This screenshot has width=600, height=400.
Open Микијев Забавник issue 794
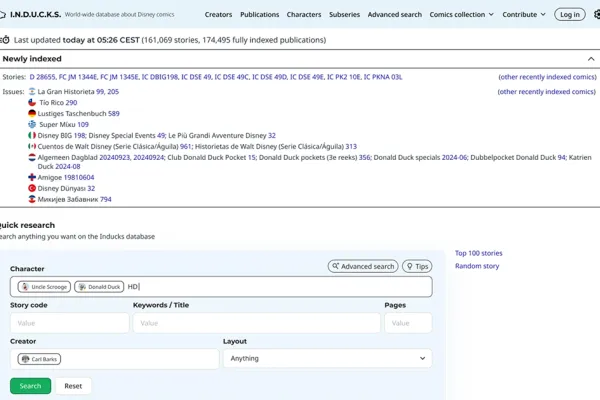point(106,199)
